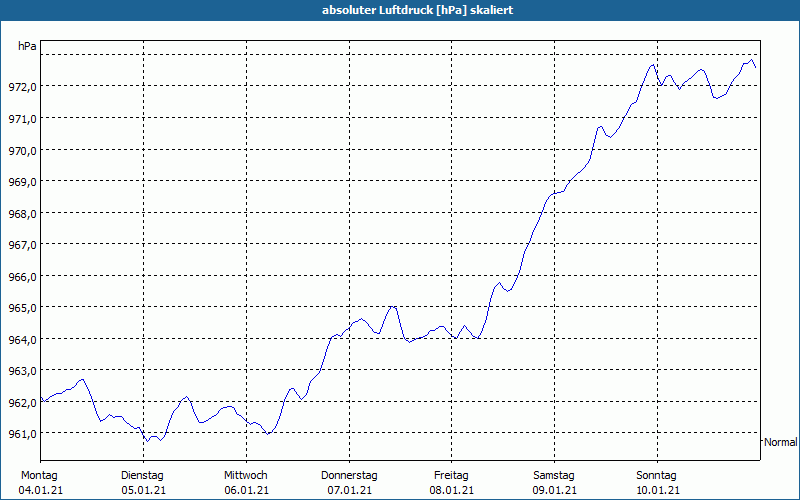
Task: Select the 962,0 y-axis label
Action: [x=22, y=403]
